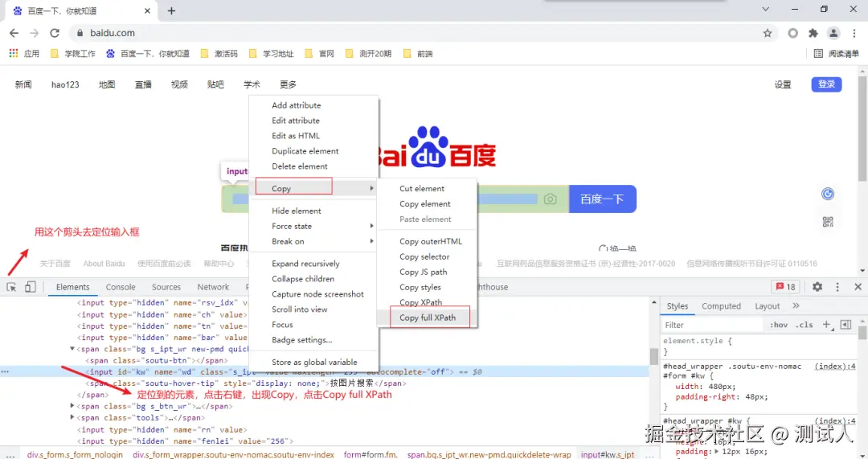Select the input id="kw" DOM row
The height and width of the screenshot is (459, 868).
click(325, 371)
